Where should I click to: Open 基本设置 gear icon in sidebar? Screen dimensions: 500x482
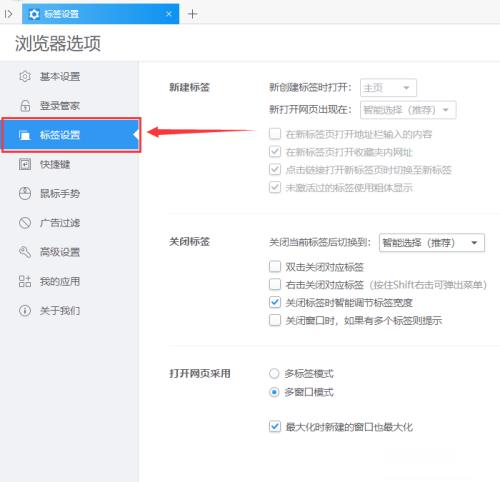click(25, 77)
